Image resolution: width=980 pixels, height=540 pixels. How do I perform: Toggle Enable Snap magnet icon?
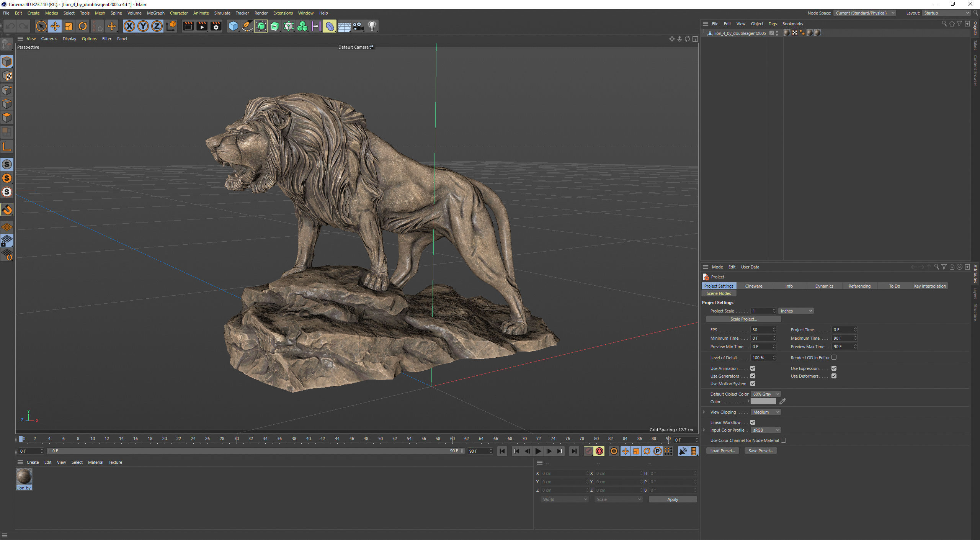(x=7, y=209)
